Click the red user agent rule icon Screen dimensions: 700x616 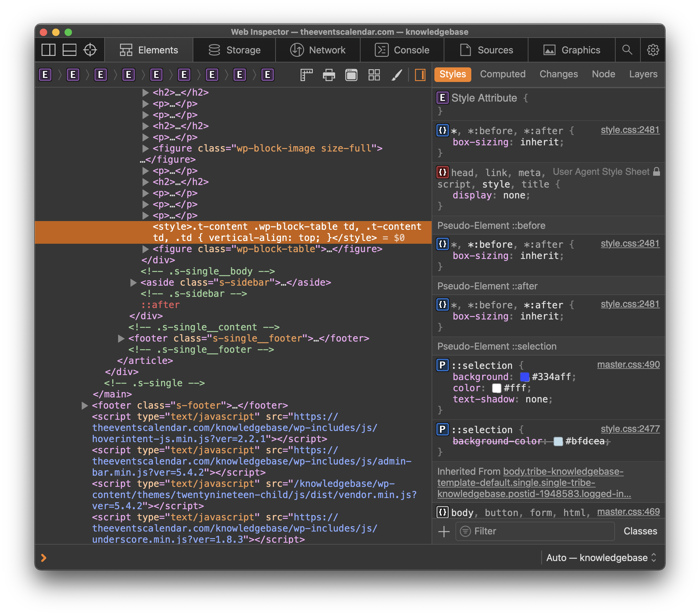pyautogui.click(x=442, y=172)
